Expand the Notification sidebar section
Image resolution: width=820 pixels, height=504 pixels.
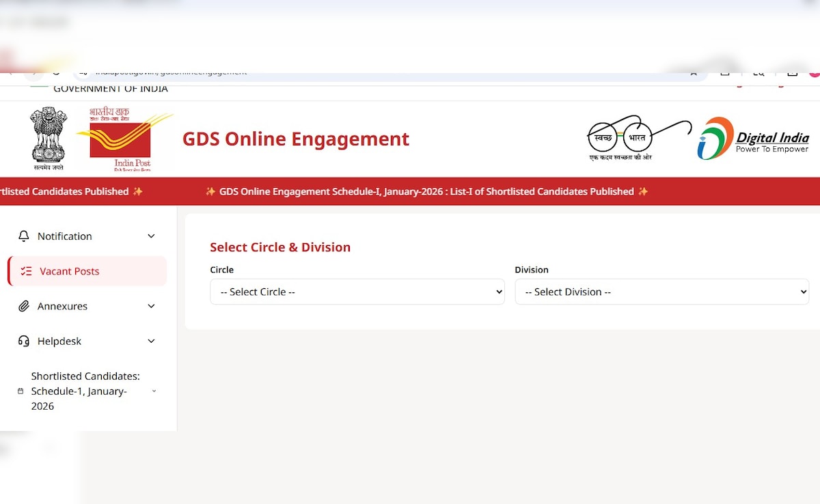151,236
